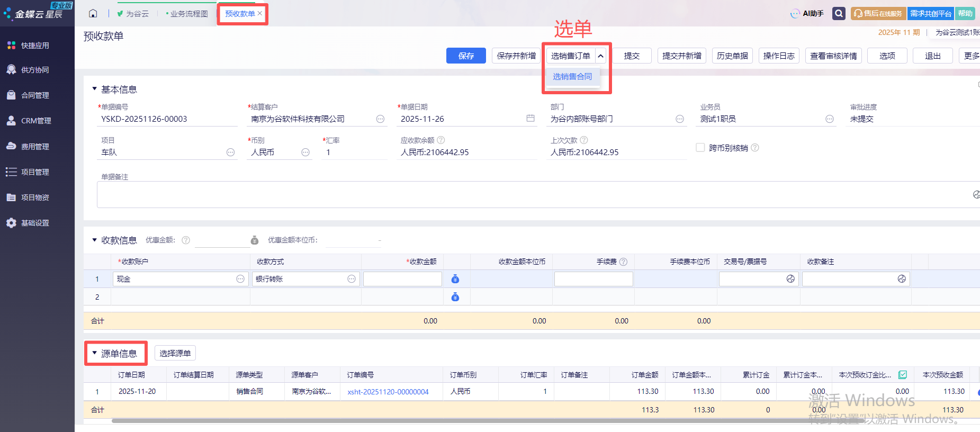Open CRM管理 in sidebar
The width and height of the screenshot is (980, 432).
pos(35,121)
